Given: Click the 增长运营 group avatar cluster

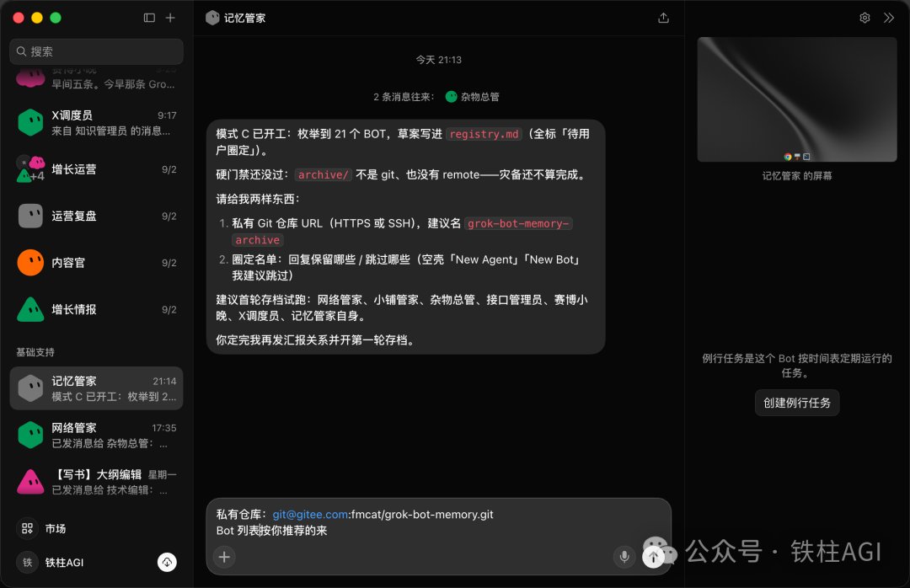Looking at the screenshot, I should pyautogui.click(x=31, y=169).
